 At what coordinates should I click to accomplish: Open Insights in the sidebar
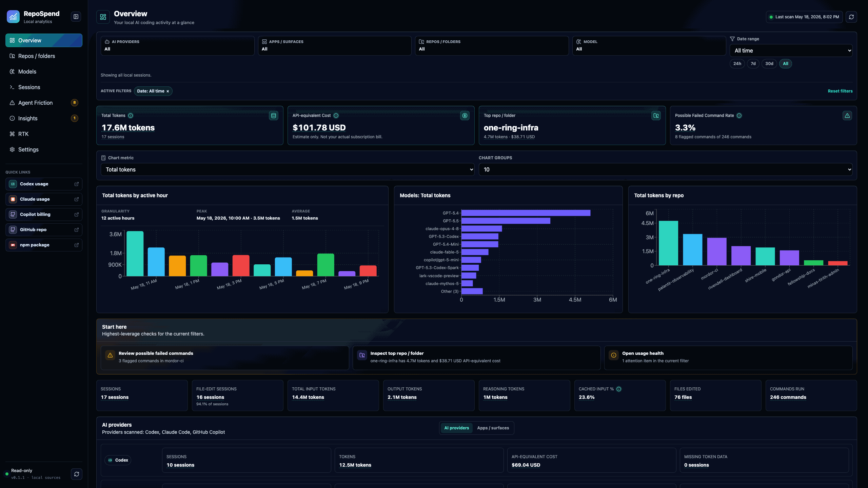click(x=44, y=118)
